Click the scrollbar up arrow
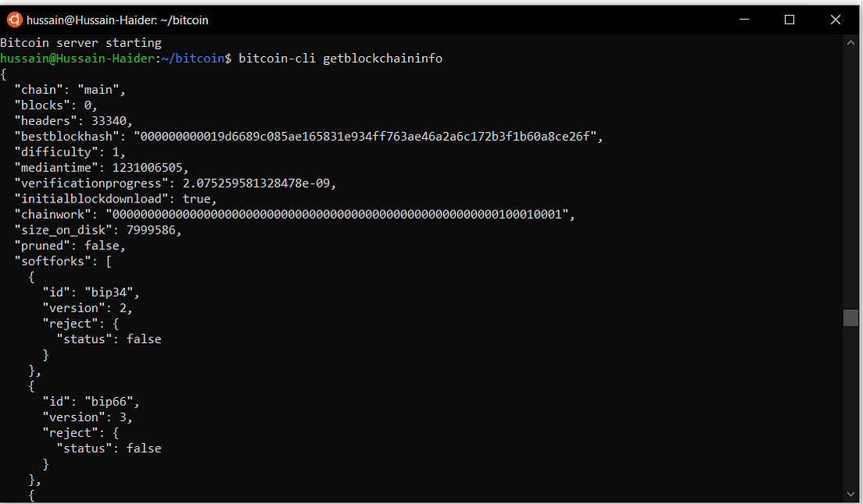 [x=851, y=42]
